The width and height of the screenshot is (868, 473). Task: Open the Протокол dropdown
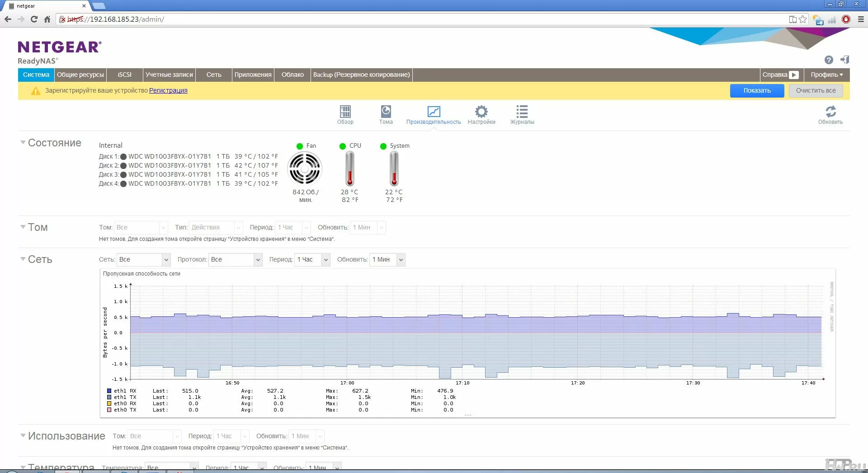click(236, 259)
